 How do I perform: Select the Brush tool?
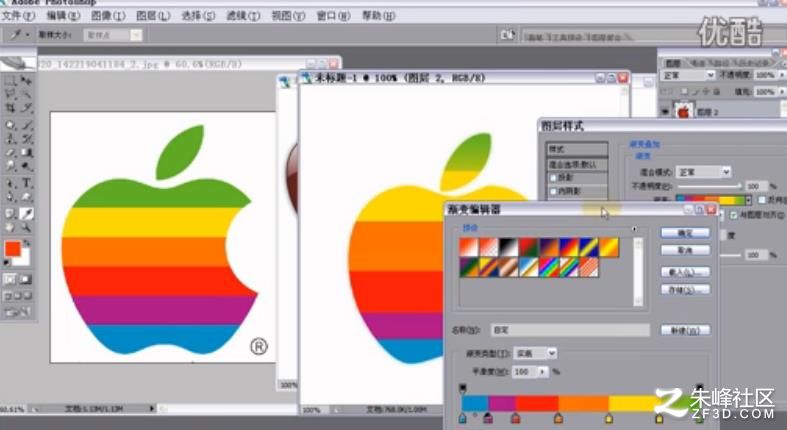tap(27, 125)
